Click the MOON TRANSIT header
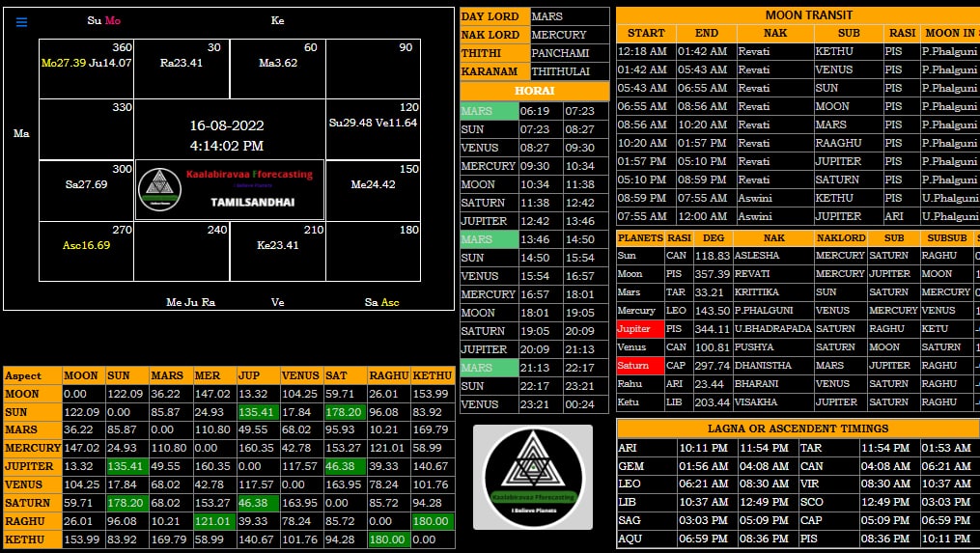The height and width of the screenshot is (553, 980). click(798, 15)
